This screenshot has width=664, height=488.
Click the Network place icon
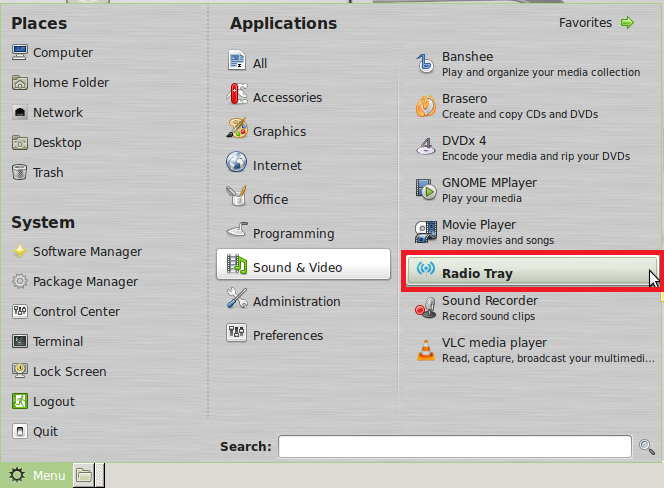[19, 113]
